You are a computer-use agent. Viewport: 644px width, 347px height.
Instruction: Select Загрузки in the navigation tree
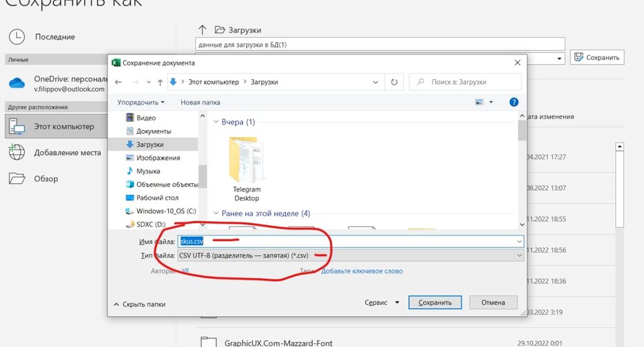pyautogui.click(x=149, y=145)
